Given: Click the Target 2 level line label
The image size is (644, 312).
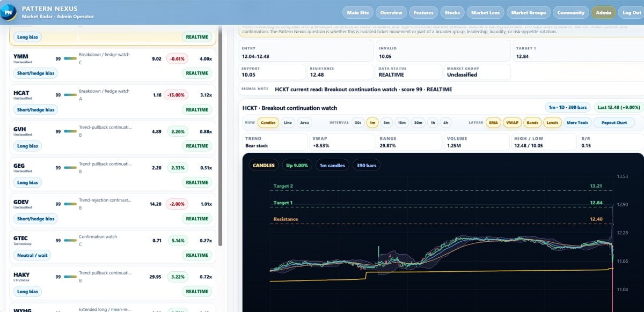Looking at the screenshot, I should click(284, 186).
